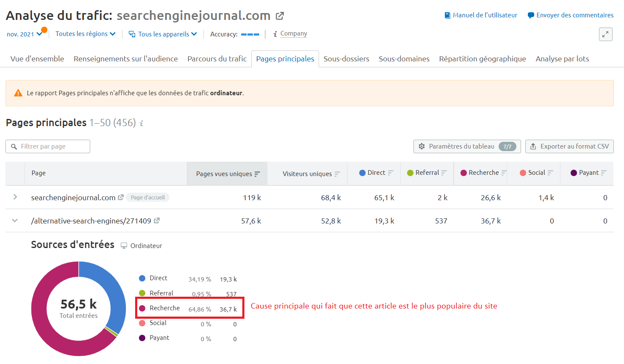The height and width of the screenshot is (364, 624).
Task: Switch to Vue d'ensemble tab
Action: [x=37, y=59]
